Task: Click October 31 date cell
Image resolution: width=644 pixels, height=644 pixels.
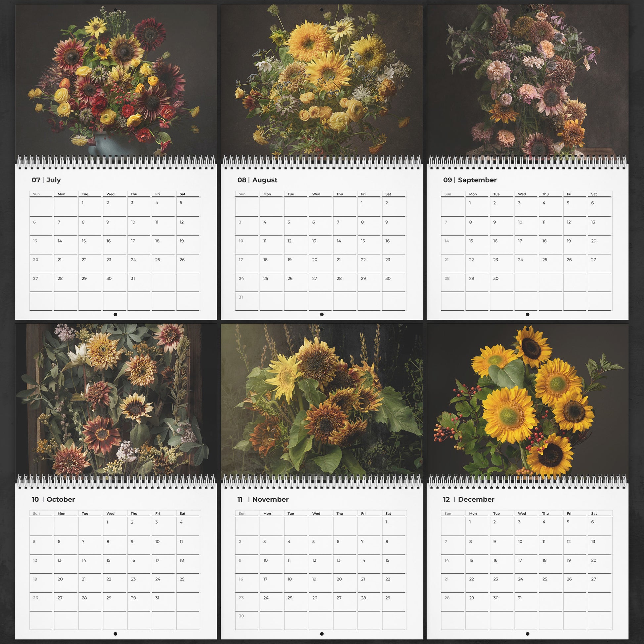Action: coord(164,601)
